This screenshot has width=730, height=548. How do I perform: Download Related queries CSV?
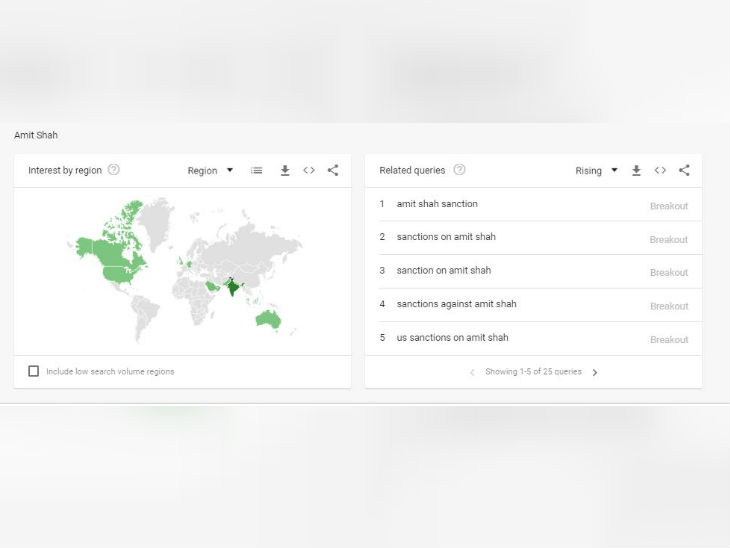pos(636,171)
